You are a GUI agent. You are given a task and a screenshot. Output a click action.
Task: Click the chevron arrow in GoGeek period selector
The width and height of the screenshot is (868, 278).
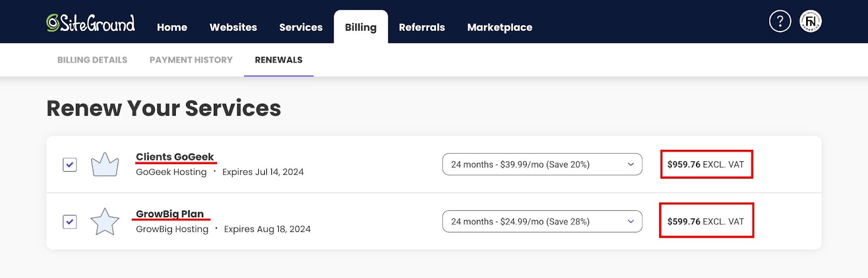coord(631,165)
